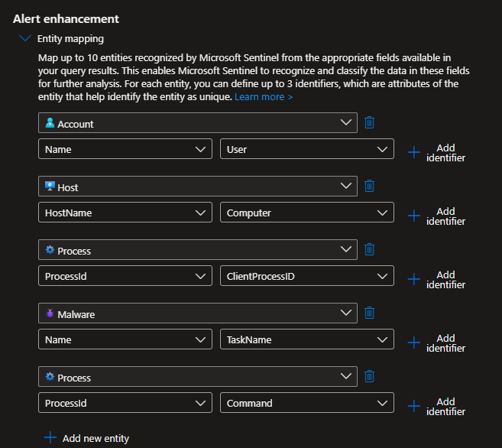502x448 pixels.
Task: Remove the Command Process entity via trash icon
Action: click(369, 377)
